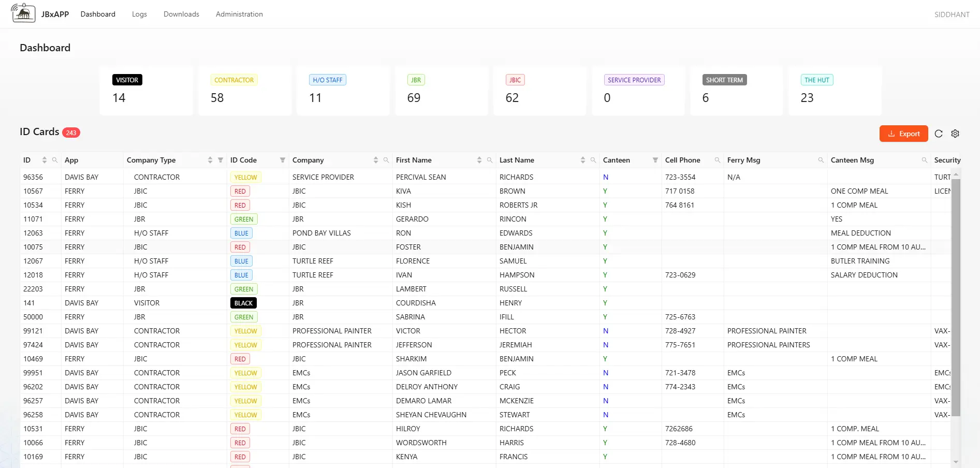980x468 pixels.
Task: Click search icon in Canteen Msg column
Action: coord(925,160)
